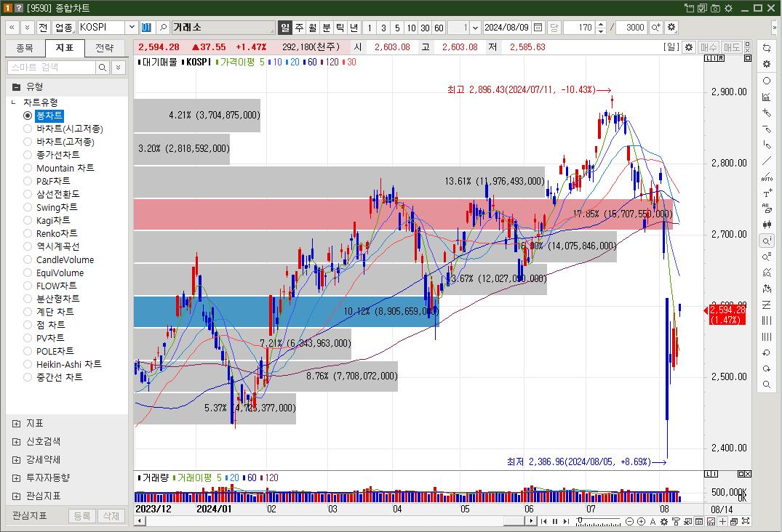Expand the 강세약세 section

coord(16,460)
